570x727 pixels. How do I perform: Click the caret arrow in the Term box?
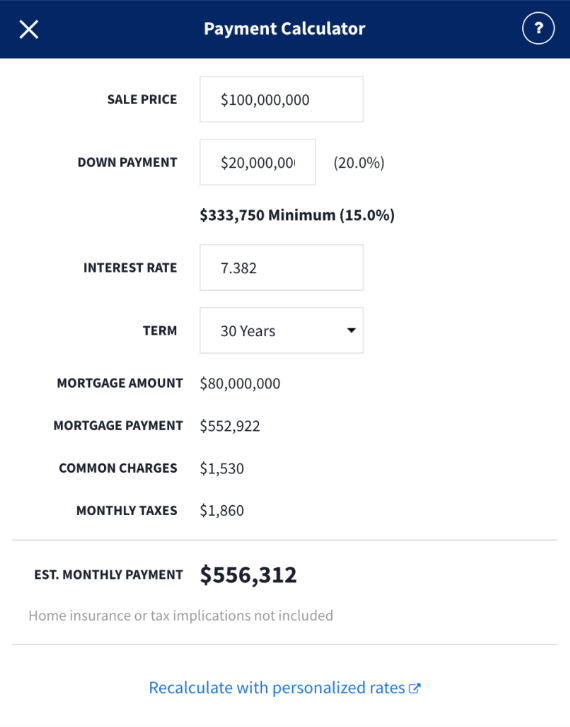[351, 330]
